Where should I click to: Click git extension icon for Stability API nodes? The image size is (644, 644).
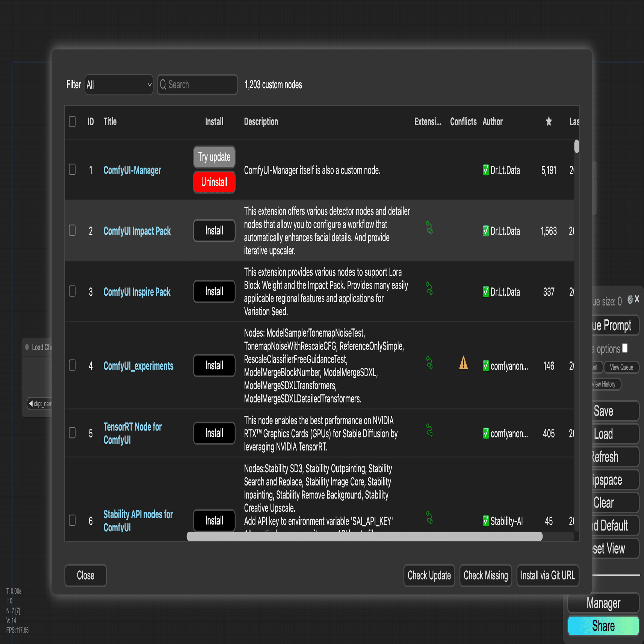pyautogui.click(x=429, y=518)
